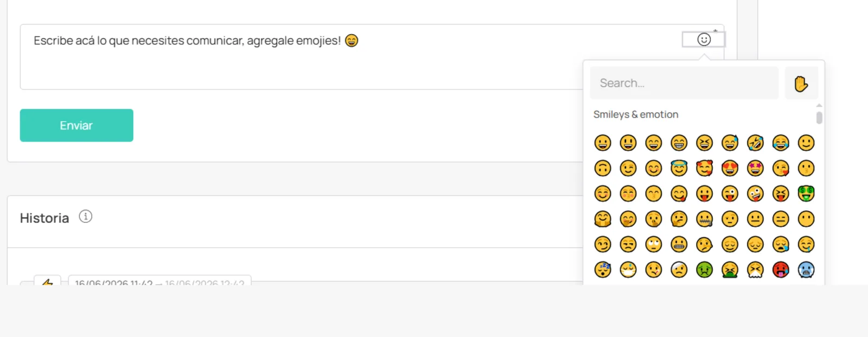
Task: Click the Enviar button
Action: click(x=76, y=125)
